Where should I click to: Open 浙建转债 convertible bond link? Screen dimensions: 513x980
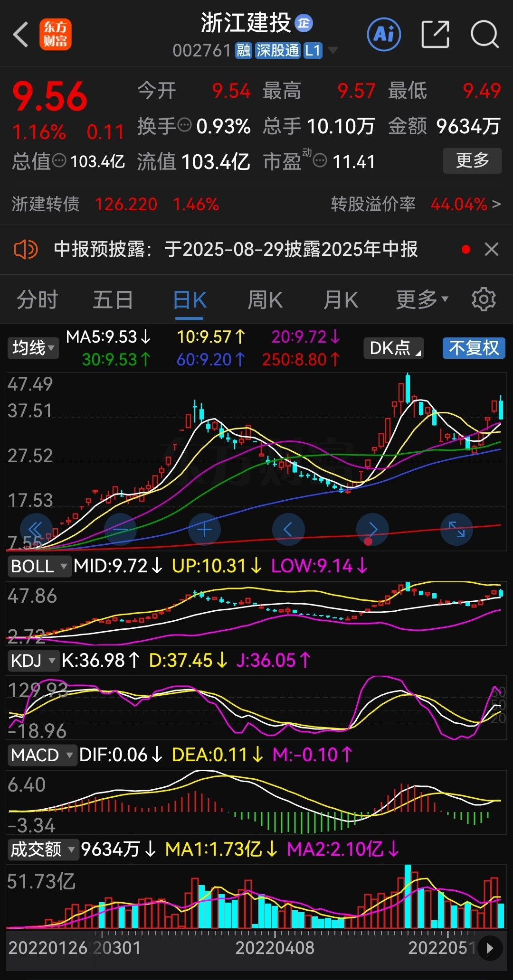coord(46,204)
